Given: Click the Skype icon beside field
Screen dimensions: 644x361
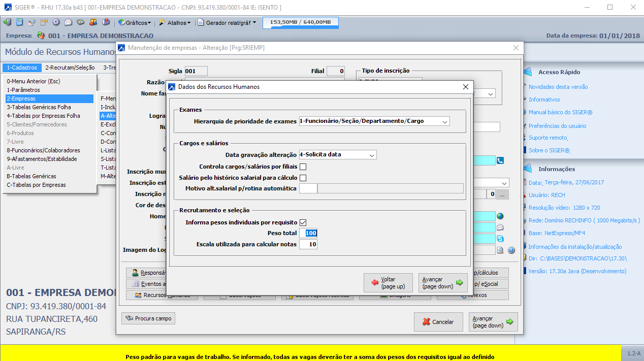Looking at the screenshot, I should (x=500, y=239).
